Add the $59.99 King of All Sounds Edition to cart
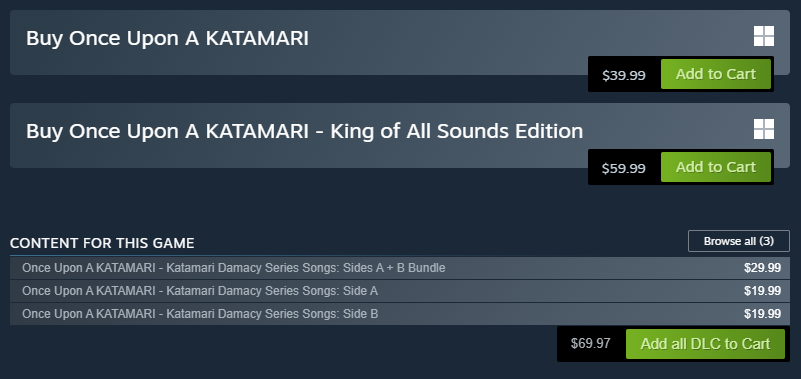Image resolution: width=801 pixels, height=379 pixels. tap(716, 167)
